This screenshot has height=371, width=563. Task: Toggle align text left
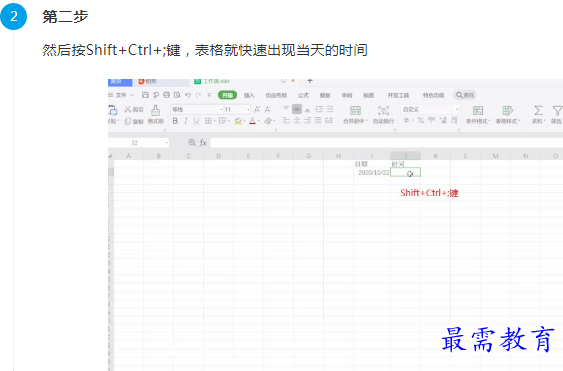(x=286, y=120)
